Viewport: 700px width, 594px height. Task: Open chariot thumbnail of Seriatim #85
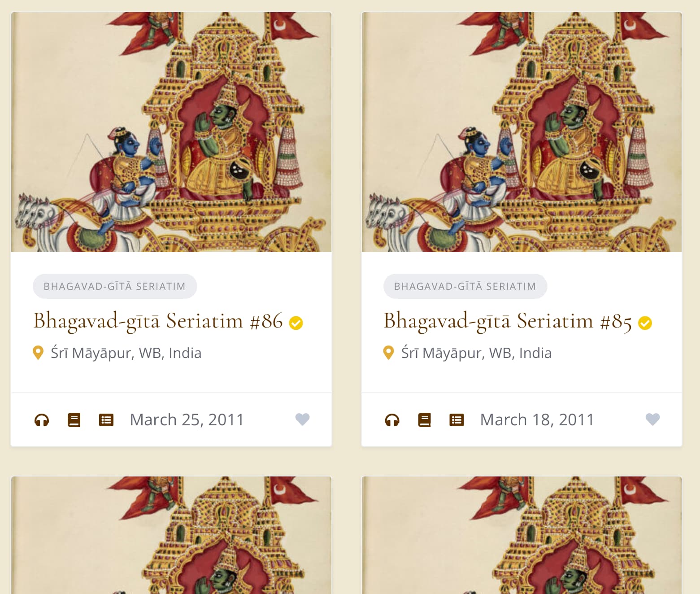522,132
